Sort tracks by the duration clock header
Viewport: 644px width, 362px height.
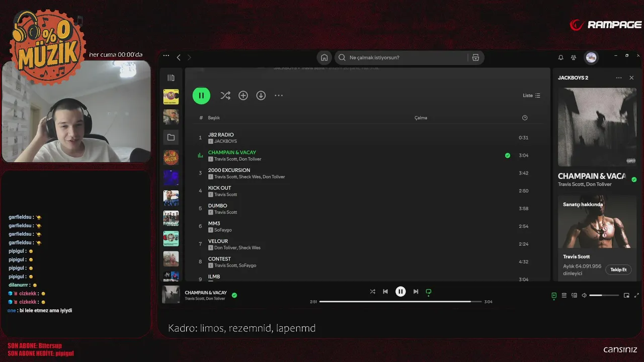point(525,118)
